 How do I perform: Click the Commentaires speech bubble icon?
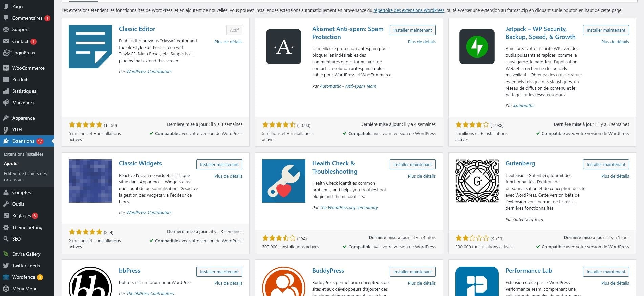(6, 18)
